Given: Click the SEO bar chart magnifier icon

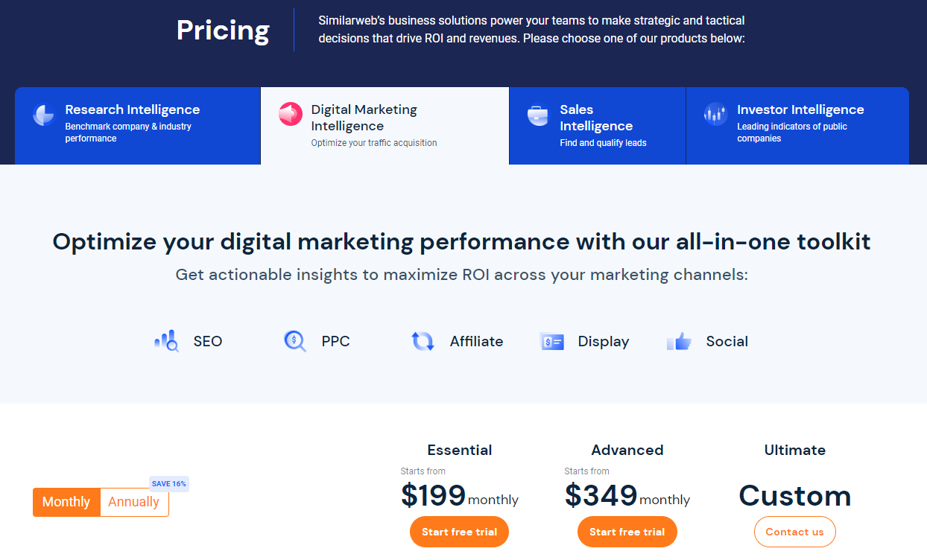Looking at the screenshot, I should (x=167, y=341).
